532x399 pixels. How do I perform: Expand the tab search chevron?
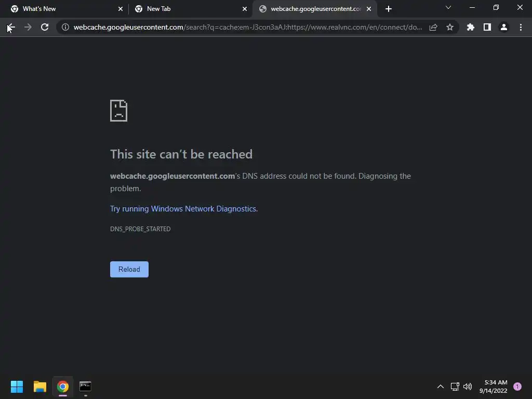448,7
